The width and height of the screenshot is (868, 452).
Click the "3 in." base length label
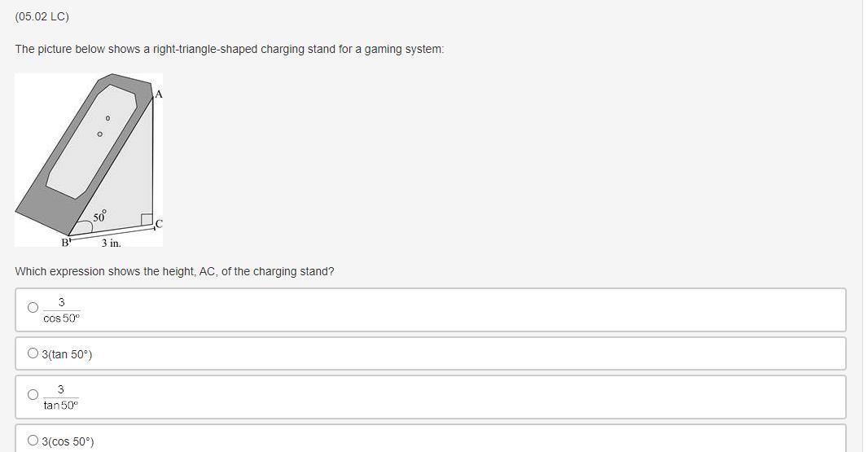pos(111,244)
